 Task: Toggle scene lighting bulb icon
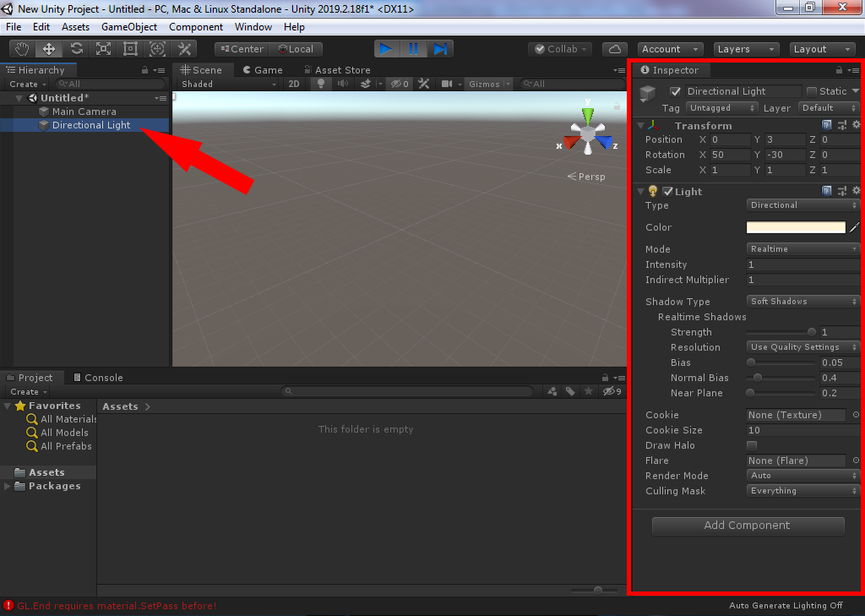pos(321,84)
